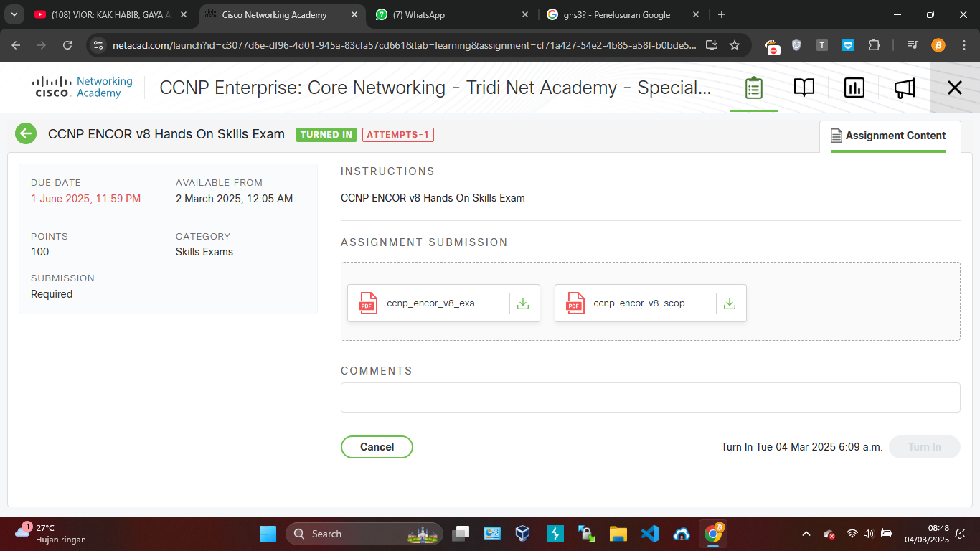Download the ccnp_encor_v8_exa PDF file
Viewport: 980px width, 551px height.
[523, 303]
